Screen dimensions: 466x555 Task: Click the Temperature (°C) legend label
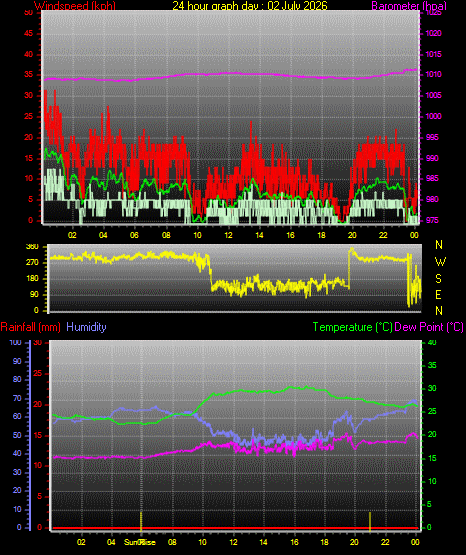352,327
